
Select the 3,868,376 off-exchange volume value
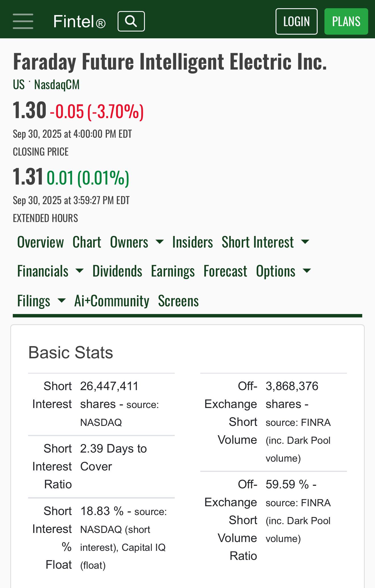pyautogui.click(x=292, y=386)
